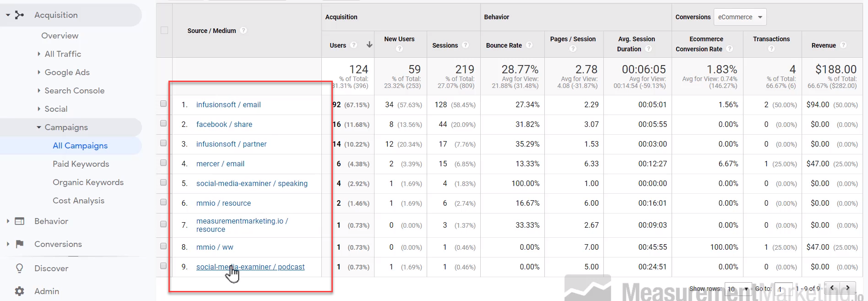Screen dimensions: 868x301
Task: Open social-media-examiner / podcast link
Action: (x=250, y=267)
